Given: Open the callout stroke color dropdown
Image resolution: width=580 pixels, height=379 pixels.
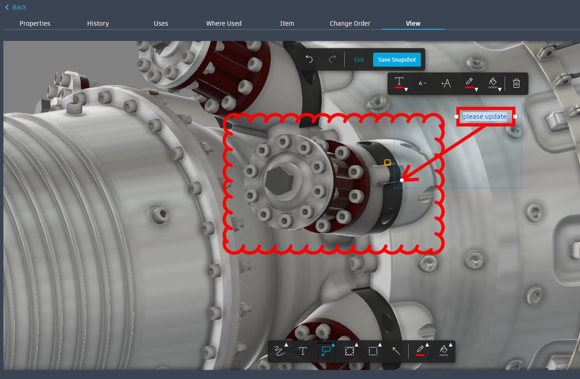Looking at the screenshot, I should coord(470,83).
